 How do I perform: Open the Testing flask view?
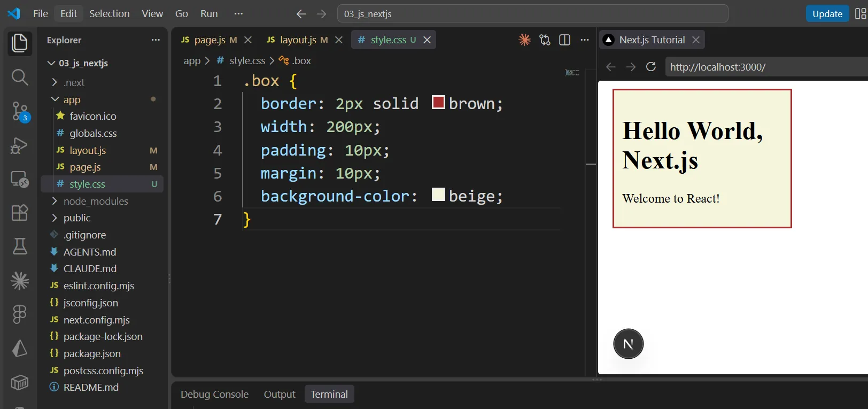[20, 246]
